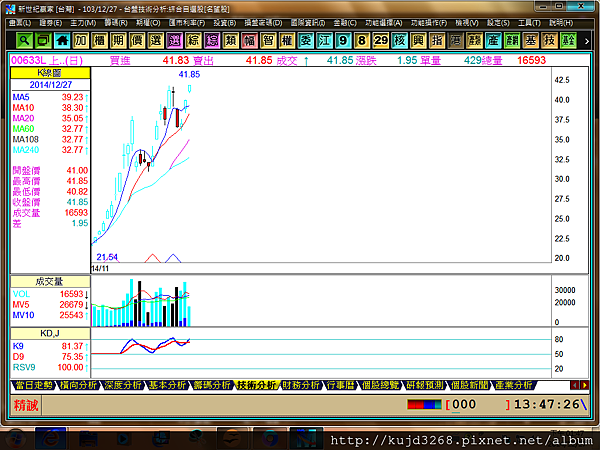
Task: Switch to 產業分析 tab
Action: coord(513,385)
